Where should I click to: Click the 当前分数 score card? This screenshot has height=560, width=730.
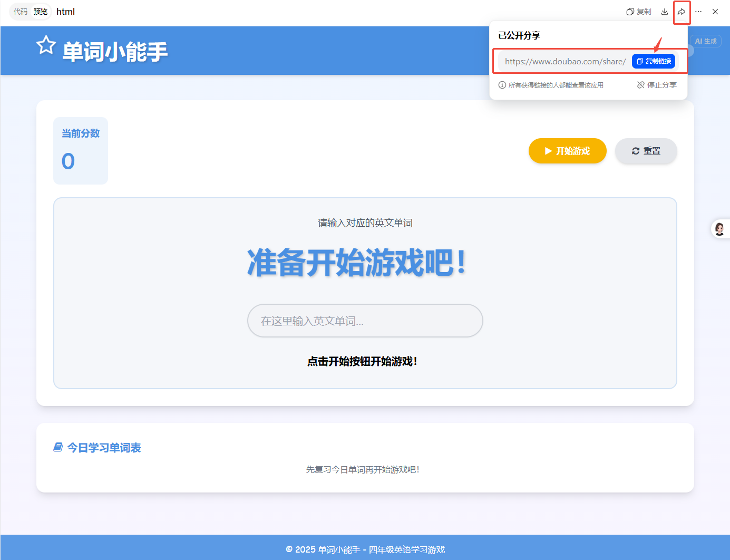pyautogui.click(x=81, y=151)
